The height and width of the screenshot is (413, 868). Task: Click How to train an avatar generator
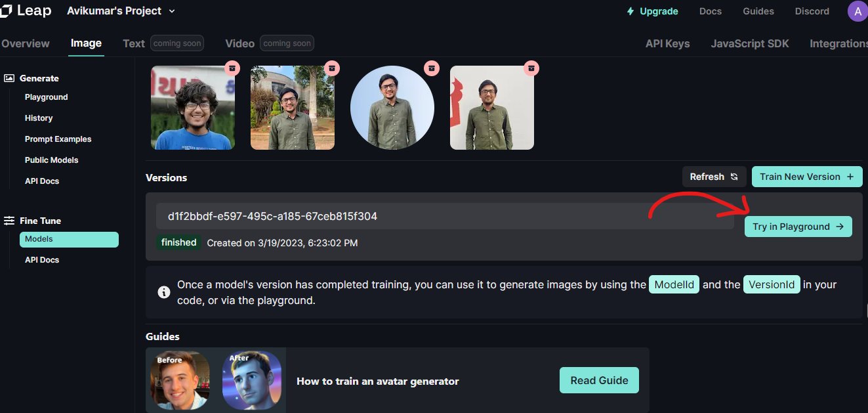tap(378, 381)
